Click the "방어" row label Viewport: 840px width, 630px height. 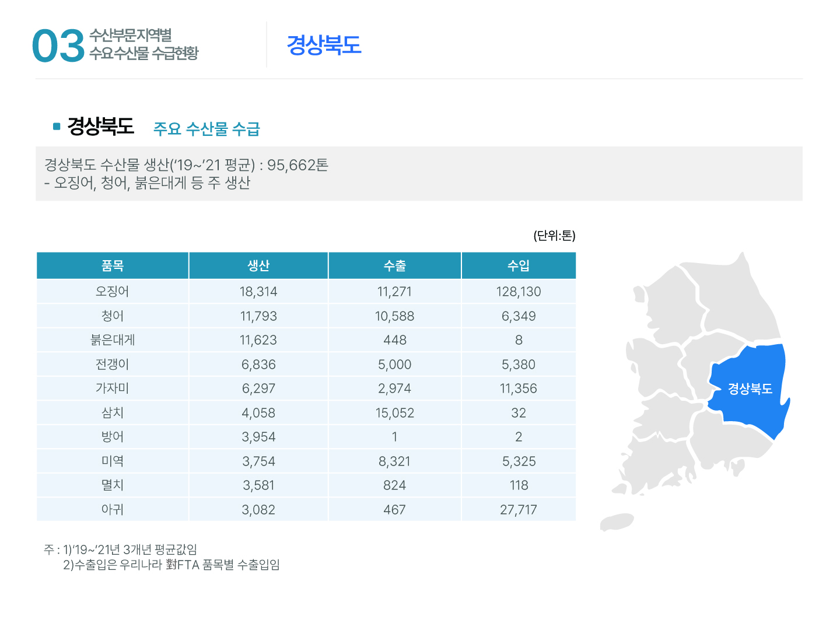pyautogui.click(x=113, y=437)
